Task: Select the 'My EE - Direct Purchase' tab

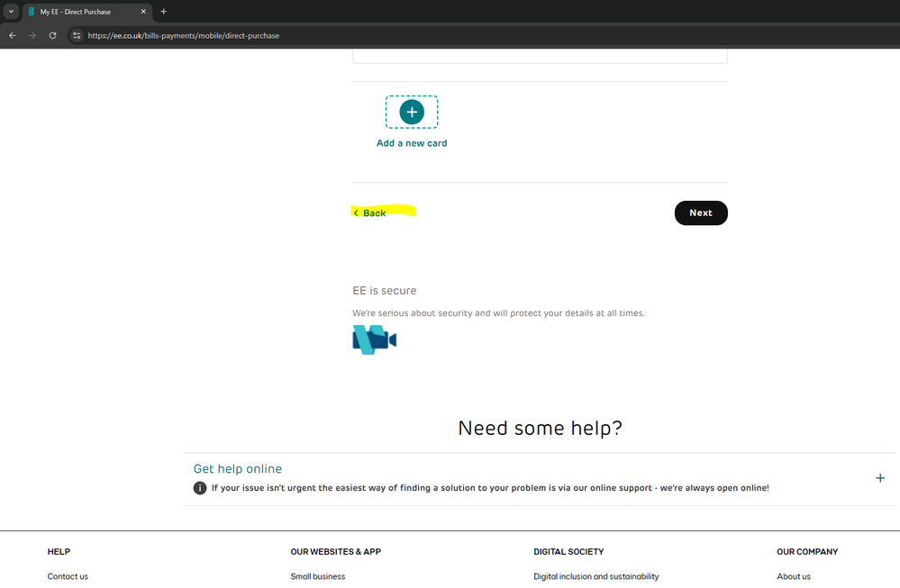Action: tap(81, 12)
